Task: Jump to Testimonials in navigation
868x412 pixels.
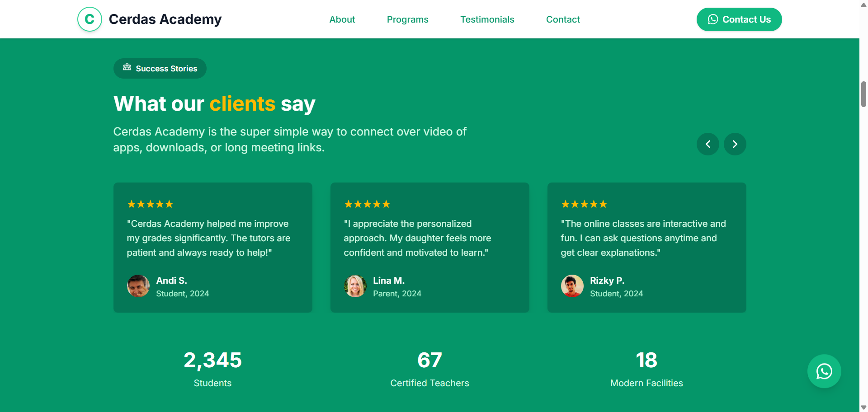Action: 487,19
